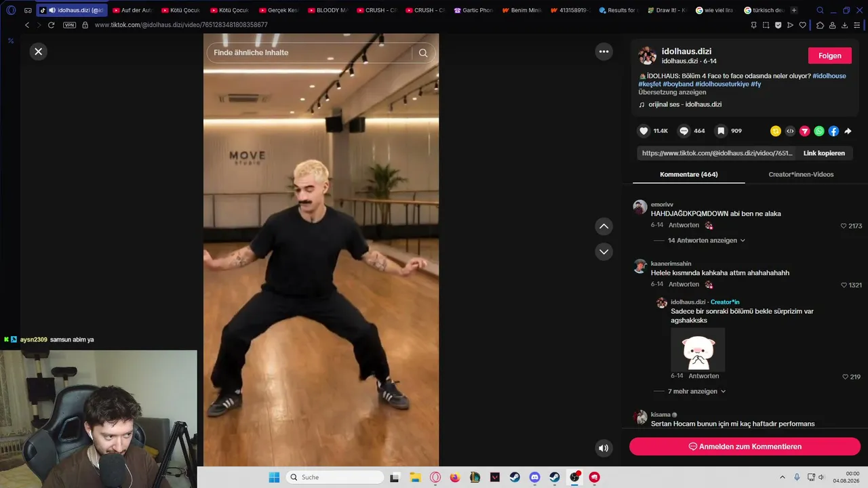Share the video on Facebook
The width and height of the screenshot is (868, 488).
[x=833, y=131]
